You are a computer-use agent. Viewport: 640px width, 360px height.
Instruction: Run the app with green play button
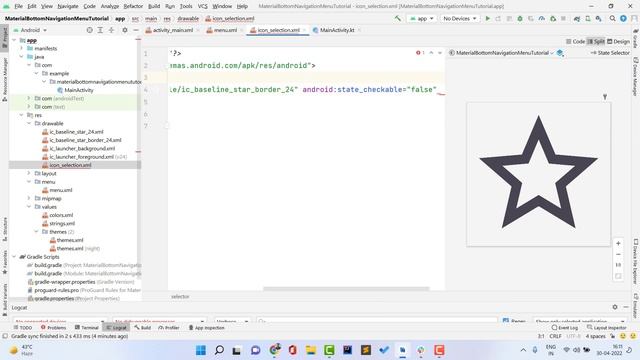tap(487, 18)
